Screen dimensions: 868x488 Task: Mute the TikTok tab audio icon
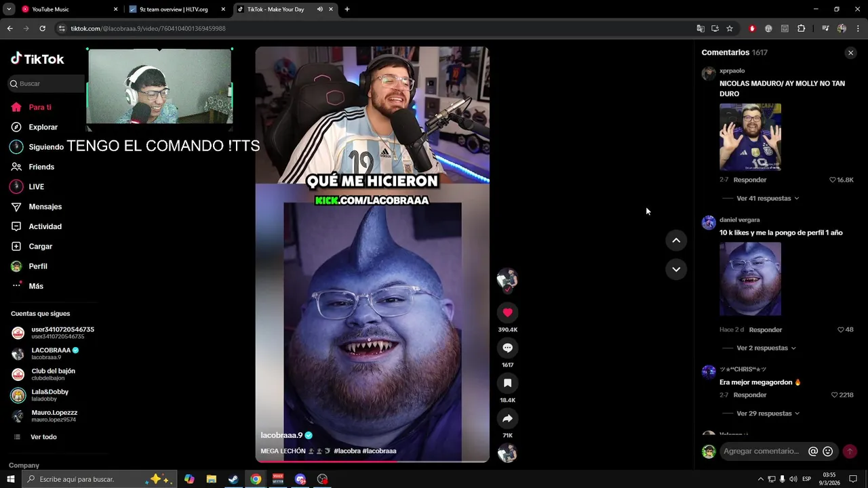point(319,9)
